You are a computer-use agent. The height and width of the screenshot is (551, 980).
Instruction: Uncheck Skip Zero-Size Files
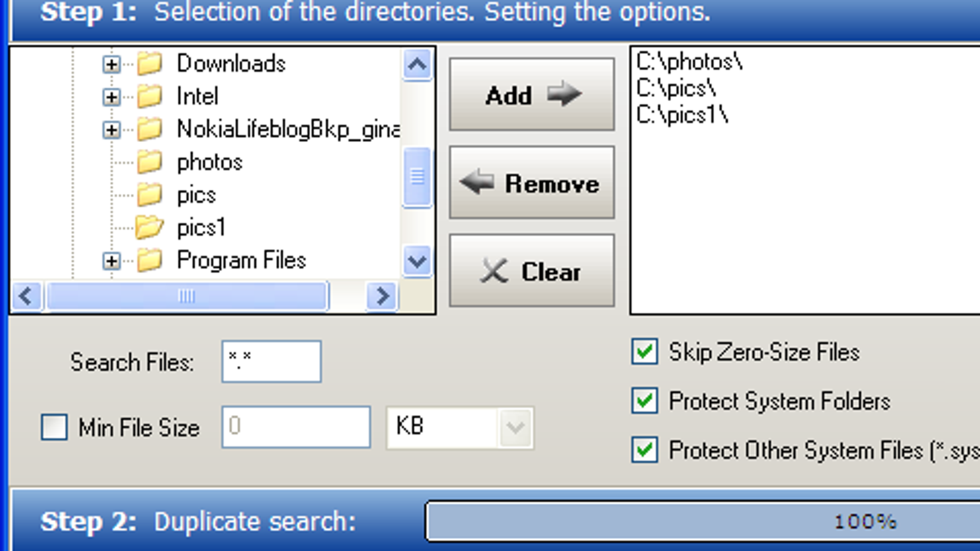tap(645, 352)
